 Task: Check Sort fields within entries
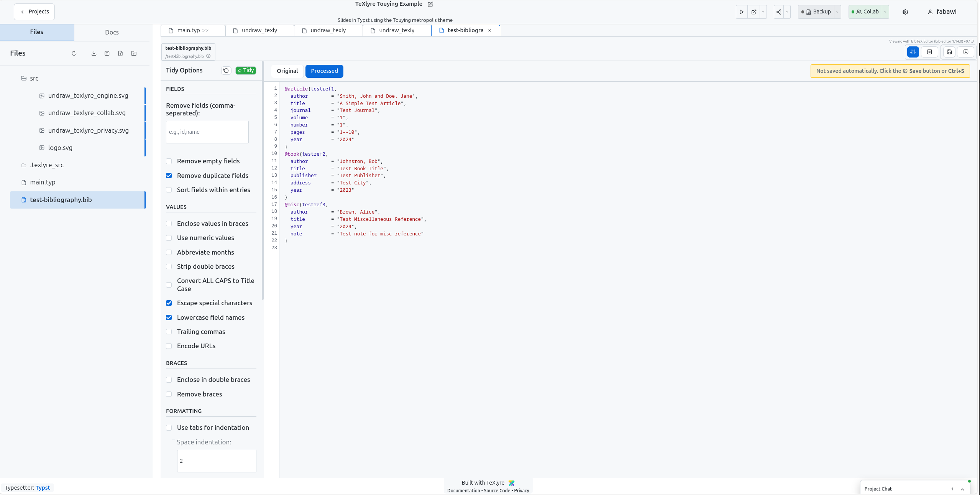tap(169, 190)
